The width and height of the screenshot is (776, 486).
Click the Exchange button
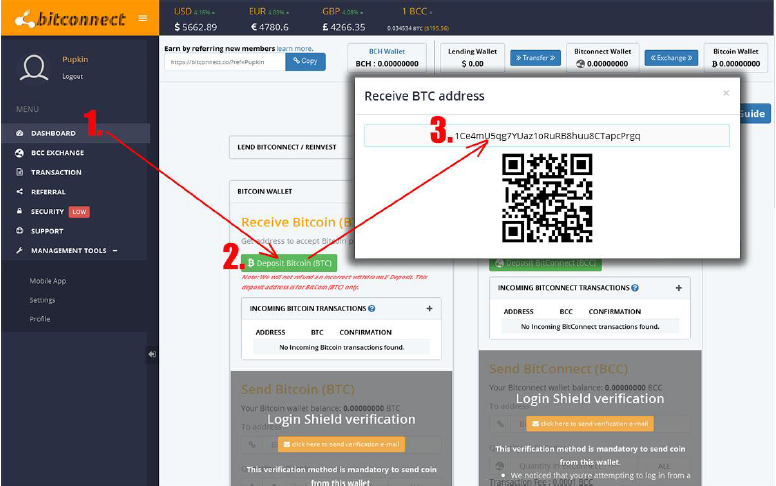(x=671, y=58)
